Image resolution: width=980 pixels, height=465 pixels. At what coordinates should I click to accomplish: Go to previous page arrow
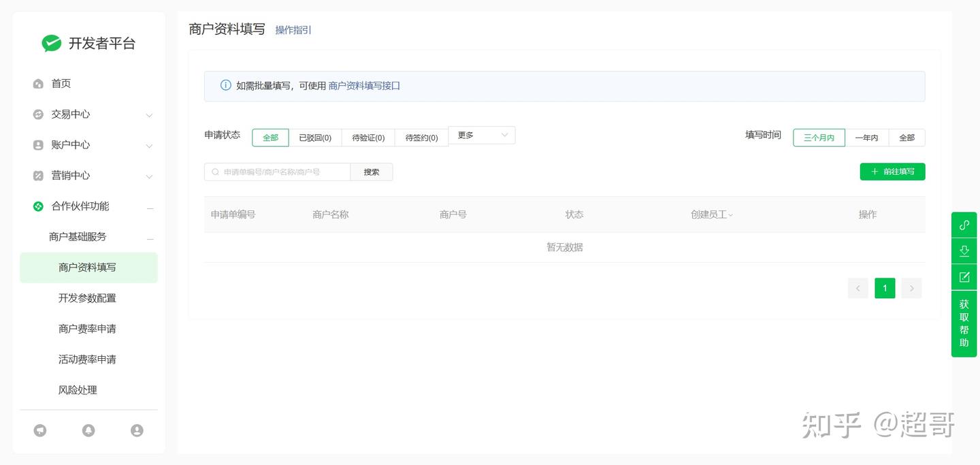[858, 288]
